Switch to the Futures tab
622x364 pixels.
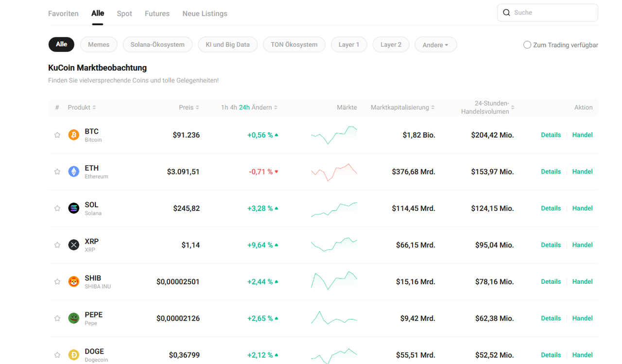(x=157, y=14)
